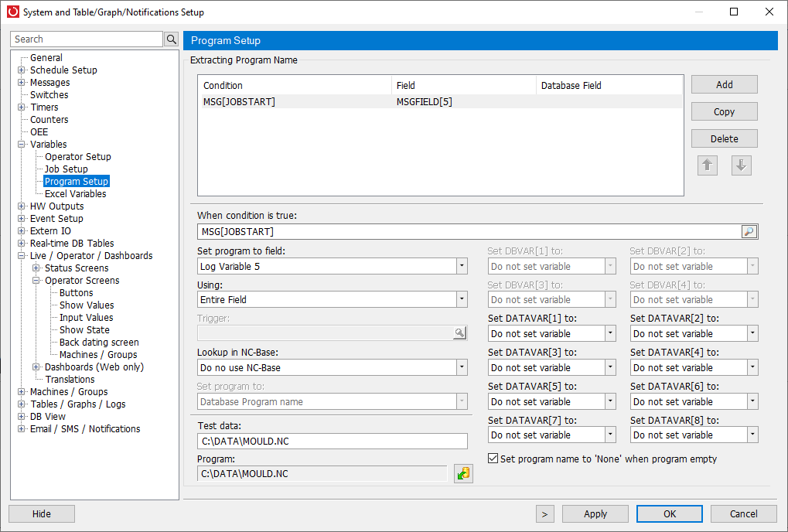Click the Delete button
788x532 pixels.
[x=724, y=138]
